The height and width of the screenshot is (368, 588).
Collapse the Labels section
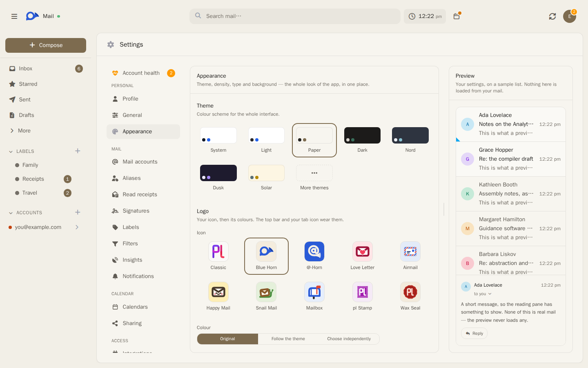(x=11, y=151)
